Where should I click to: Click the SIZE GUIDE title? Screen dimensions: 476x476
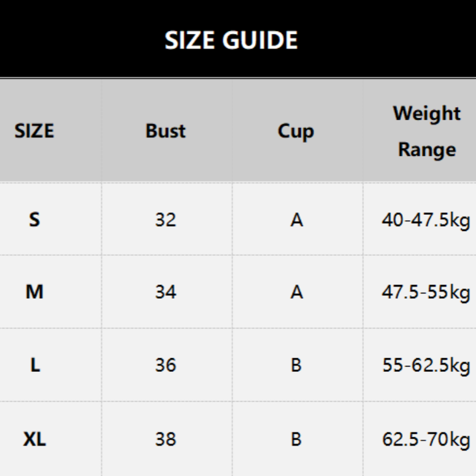click(231, 40)
